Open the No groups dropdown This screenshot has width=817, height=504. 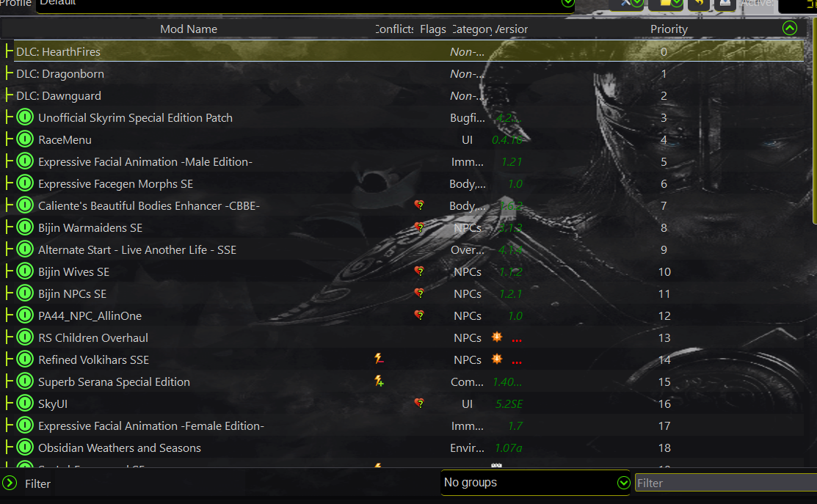tap(536, 483)
